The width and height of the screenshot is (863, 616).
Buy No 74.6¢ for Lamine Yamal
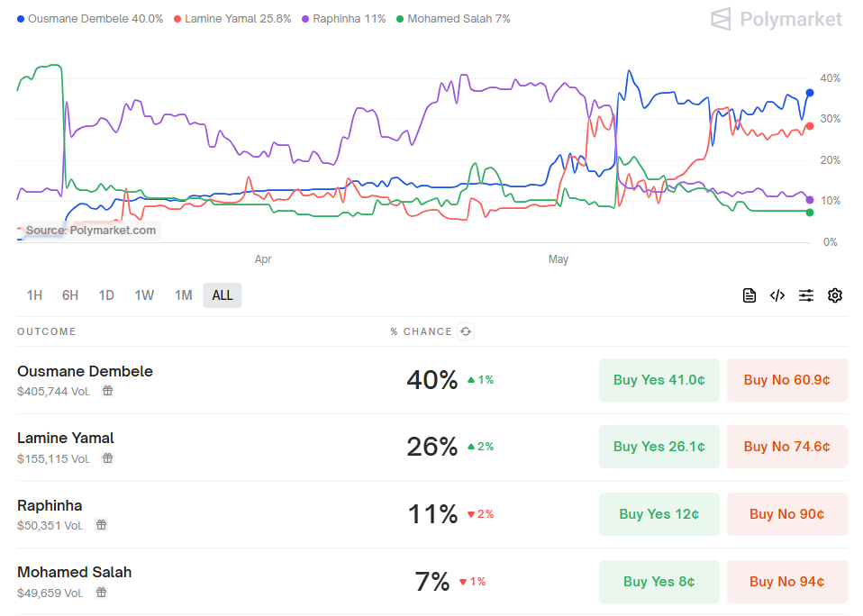pos(786,447)
